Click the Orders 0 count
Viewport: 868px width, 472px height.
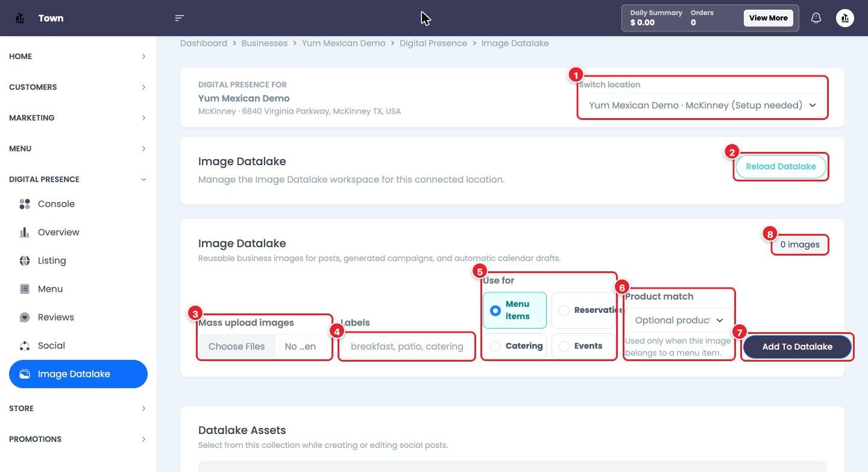693,23
